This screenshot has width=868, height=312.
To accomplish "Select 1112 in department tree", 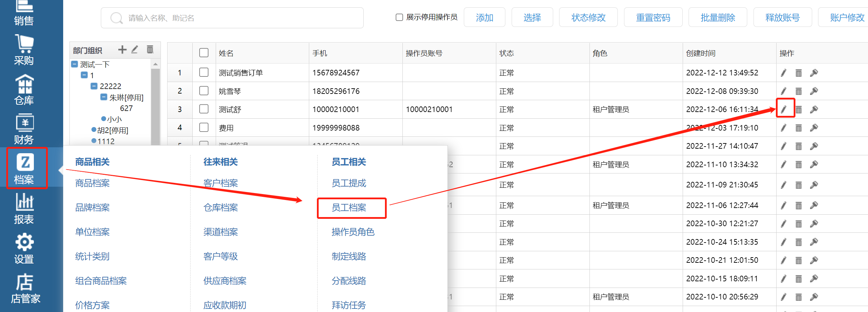I will pyautogui.click(x=106, y=141).
